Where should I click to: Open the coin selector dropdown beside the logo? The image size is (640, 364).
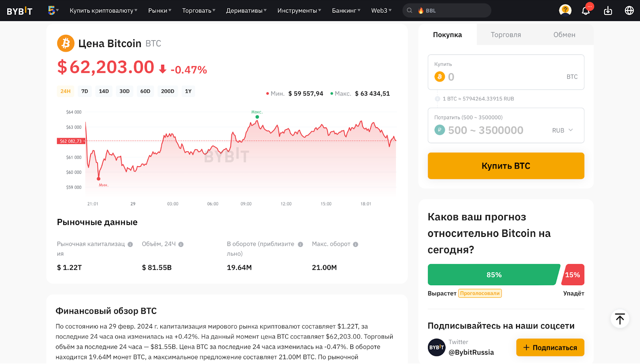54,10
